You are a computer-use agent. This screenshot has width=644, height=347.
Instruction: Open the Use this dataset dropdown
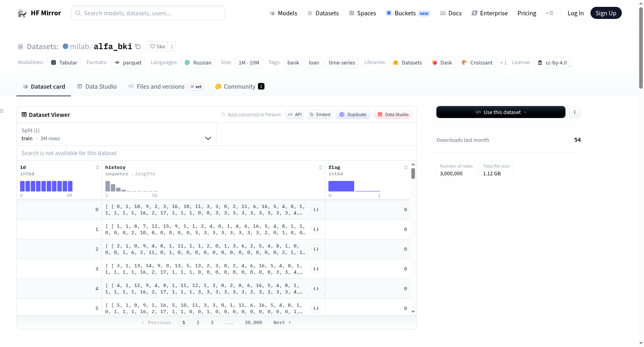pos(501,112)
